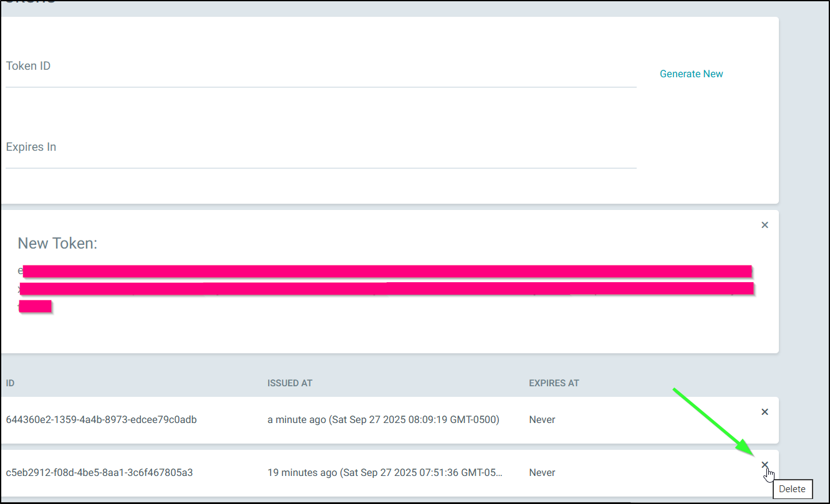Select token ID 644360e2-1359-4a4b-8973-edcee79c0adb
Image resolution: width=830 pixels, height=504 pixels.
click(101, 420)
